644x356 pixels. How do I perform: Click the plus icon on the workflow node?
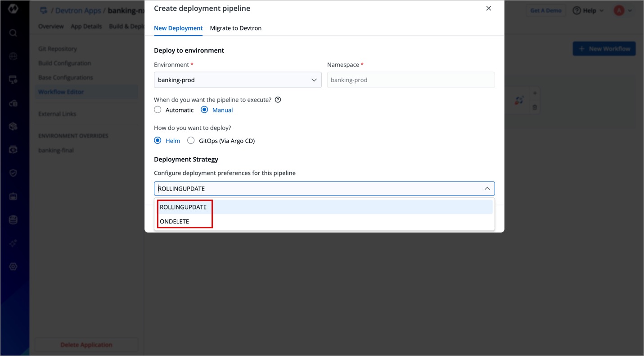point(535,93)
